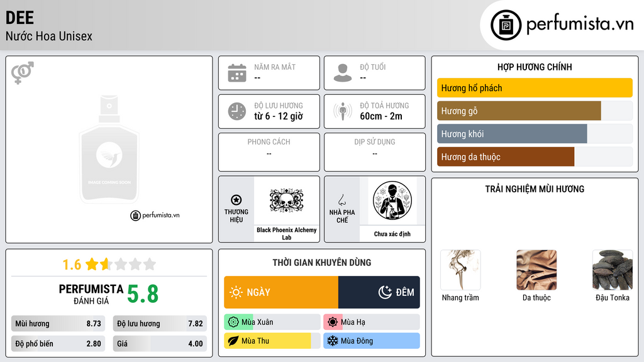The height and width of the screenshot is (362, 644).
Task: Click the Mùi hương 8.73 score bar
Action: [x=58, y=324]
